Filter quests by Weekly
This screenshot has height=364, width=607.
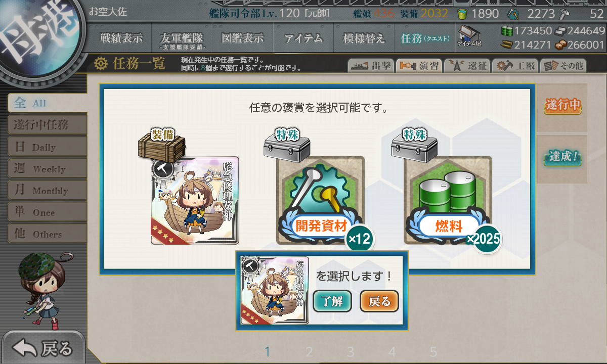pos(47,169)
